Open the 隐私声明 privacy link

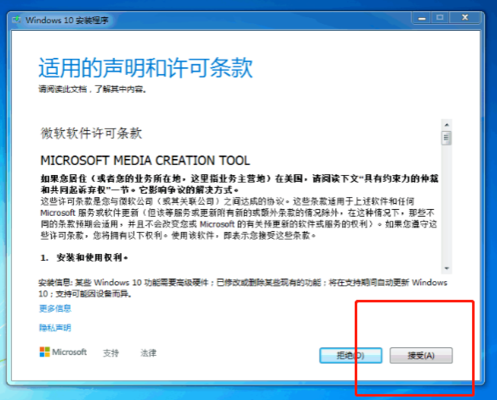click(x=55, y=328)
